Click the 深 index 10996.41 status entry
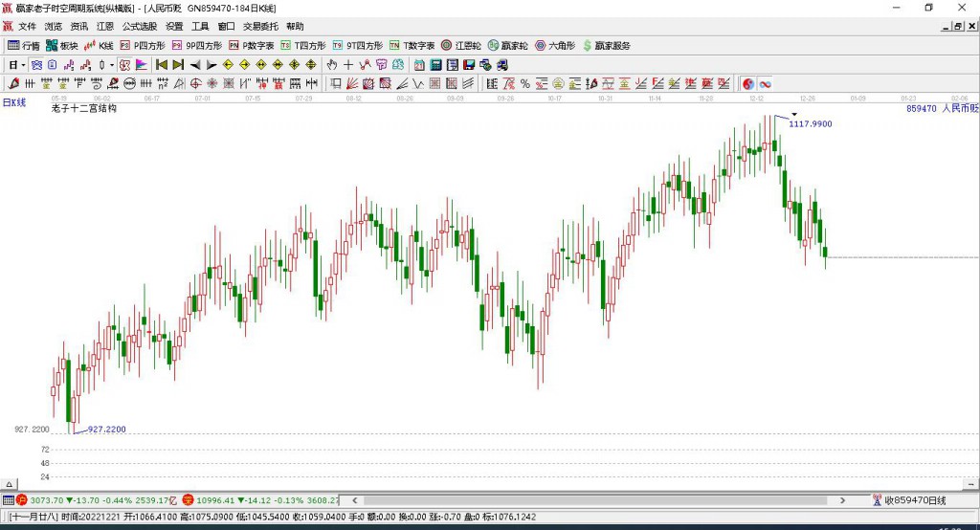 (x=260, y=500)
